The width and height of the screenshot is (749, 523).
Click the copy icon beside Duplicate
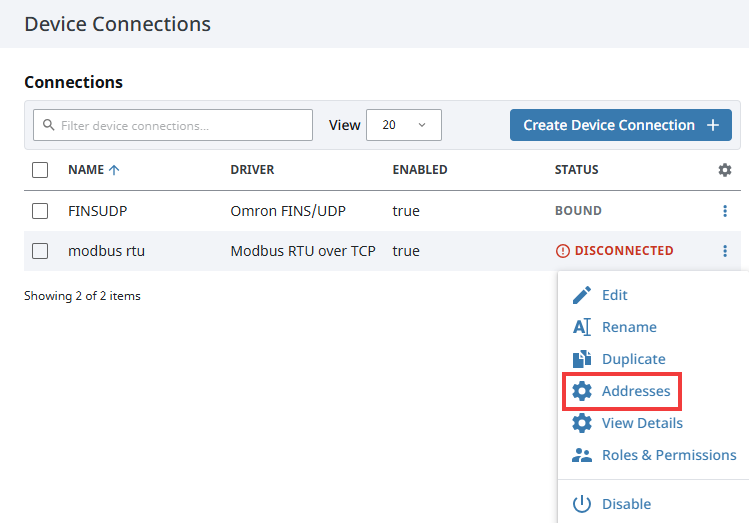(x=581, y=359)
